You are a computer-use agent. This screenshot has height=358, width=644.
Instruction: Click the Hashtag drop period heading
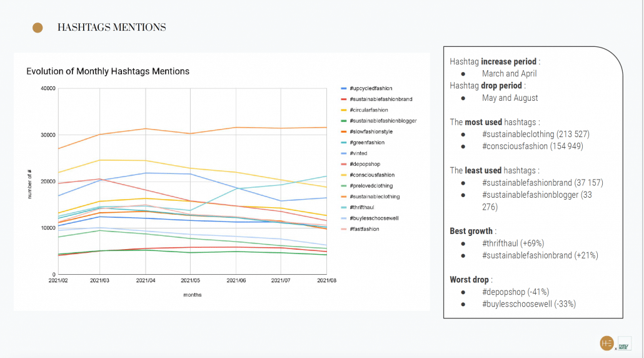point(488,86)
